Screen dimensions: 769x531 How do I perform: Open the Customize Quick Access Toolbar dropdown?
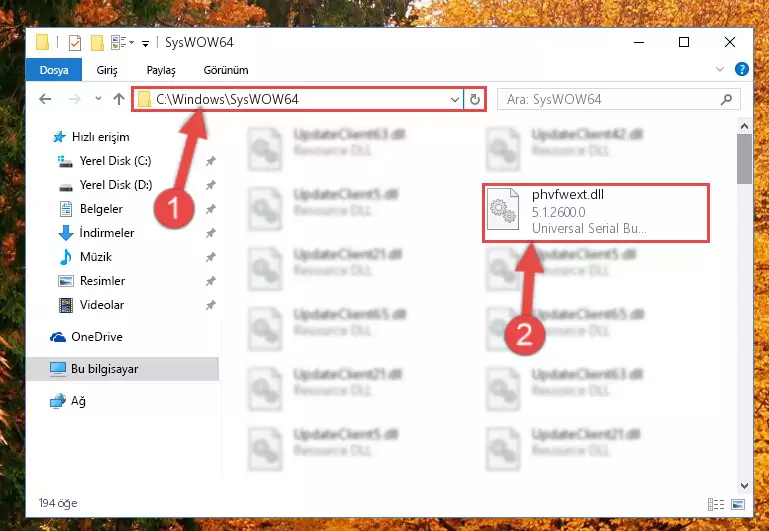(145, 44)
